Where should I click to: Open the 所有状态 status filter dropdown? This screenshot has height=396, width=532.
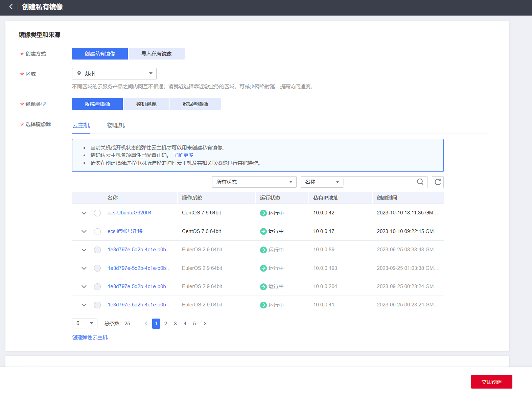coord(254,182)
